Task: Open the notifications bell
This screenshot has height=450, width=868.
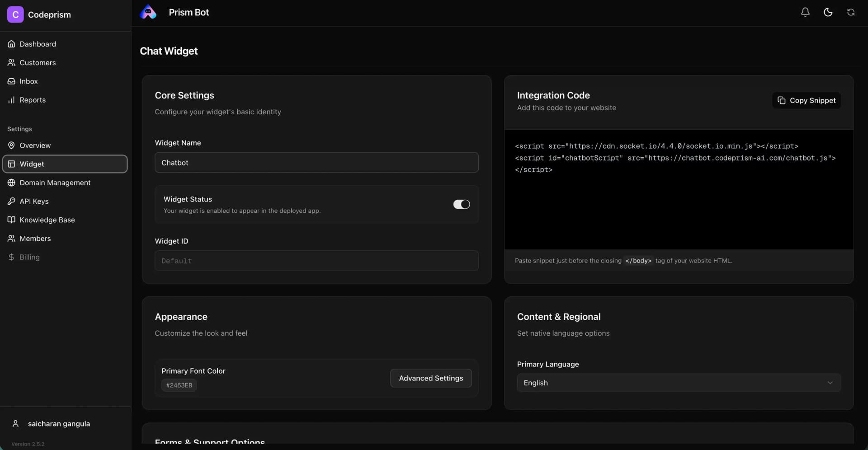Action: pos(805,12)
